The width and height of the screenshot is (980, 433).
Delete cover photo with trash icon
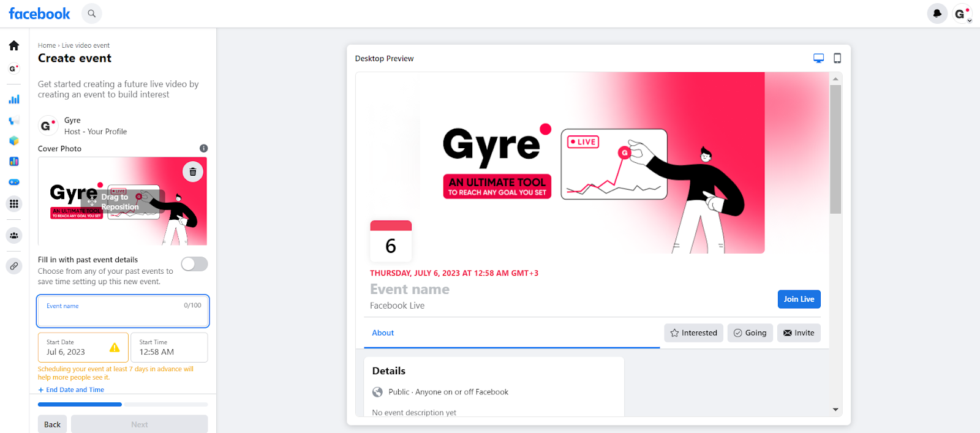[x=193, y=171]
